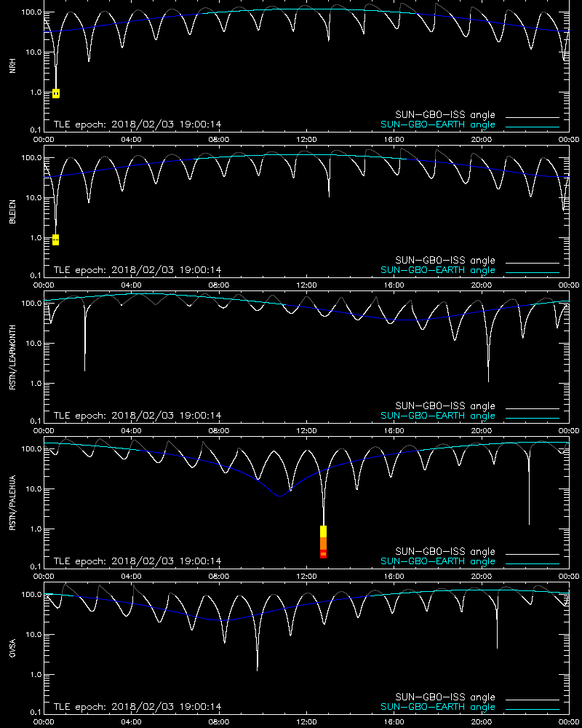Image resolution: width=582 pixels, height=728 pixels.
Task: Click 'SUN-GBO-ISS angle' legend text in RSTN/PALEHUA panel
Action: pos(445,552)
